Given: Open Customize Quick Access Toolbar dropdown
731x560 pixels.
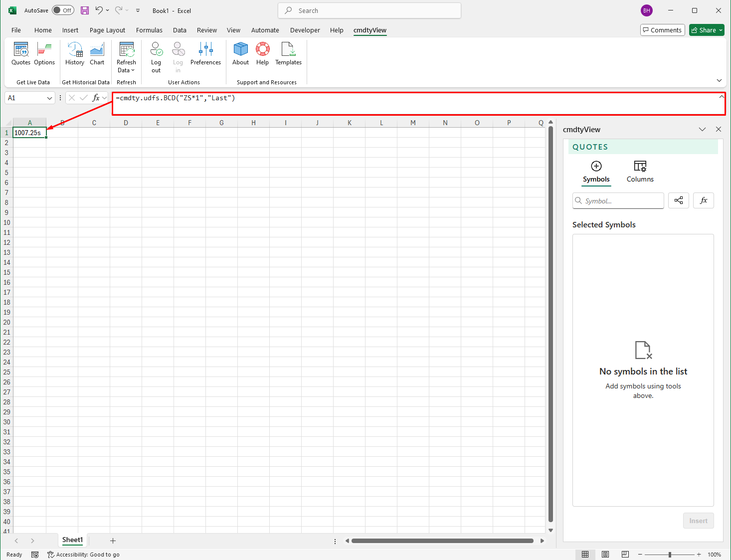Looking at the screenshot, I should (138, 10).
